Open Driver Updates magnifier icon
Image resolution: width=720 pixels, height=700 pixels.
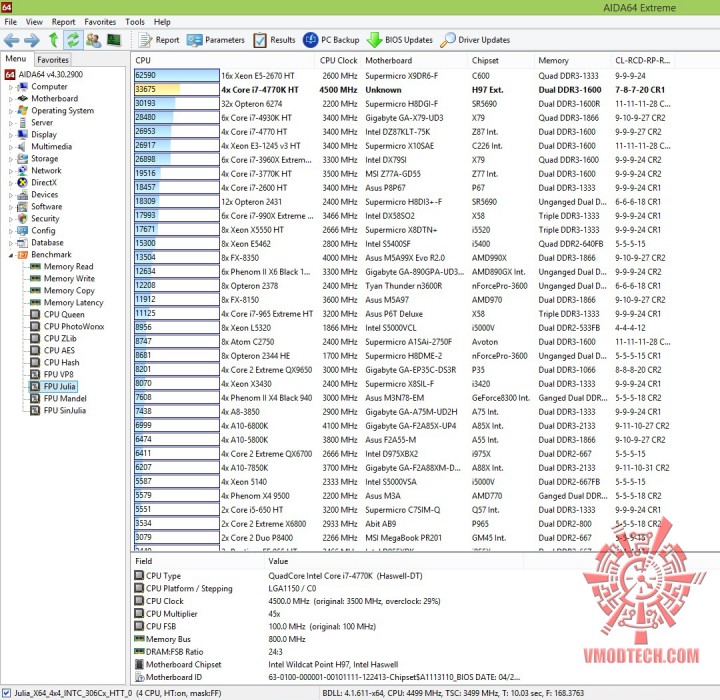(447, 40)
